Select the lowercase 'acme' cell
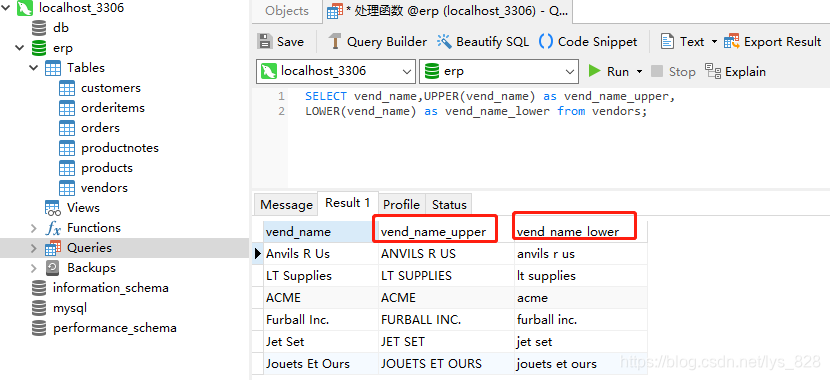 (x=581, y=298)
